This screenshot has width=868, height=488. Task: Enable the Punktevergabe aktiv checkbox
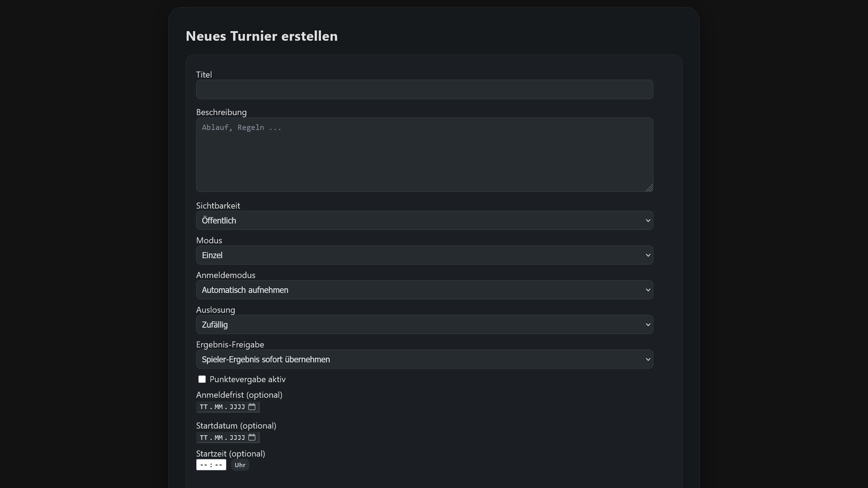coord(202,379)
